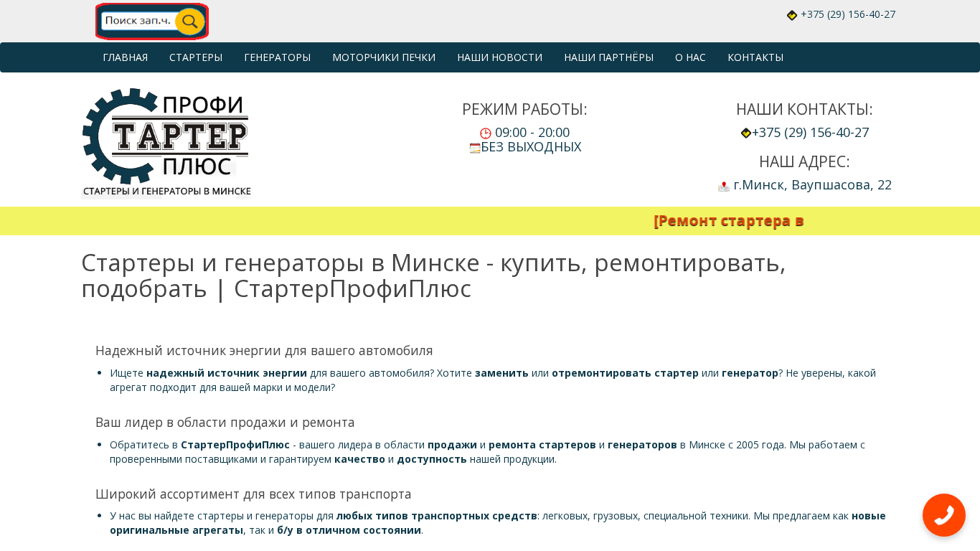Viewport: 980px width, 551px height.
Task: Click the map icon beside г.Минск address
Action: coord(724,186)
